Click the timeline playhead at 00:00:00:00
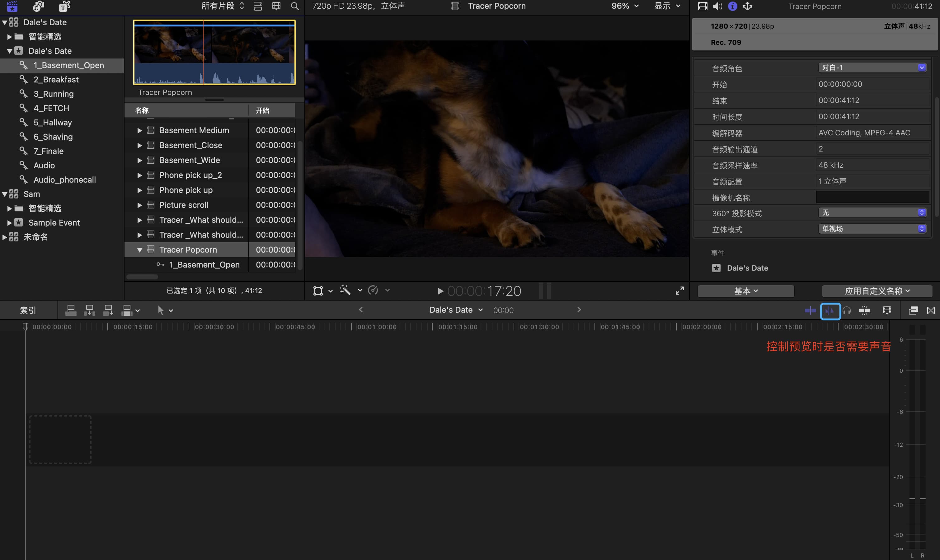The width and height of the screenshot is (940, 560). point(25,326)
